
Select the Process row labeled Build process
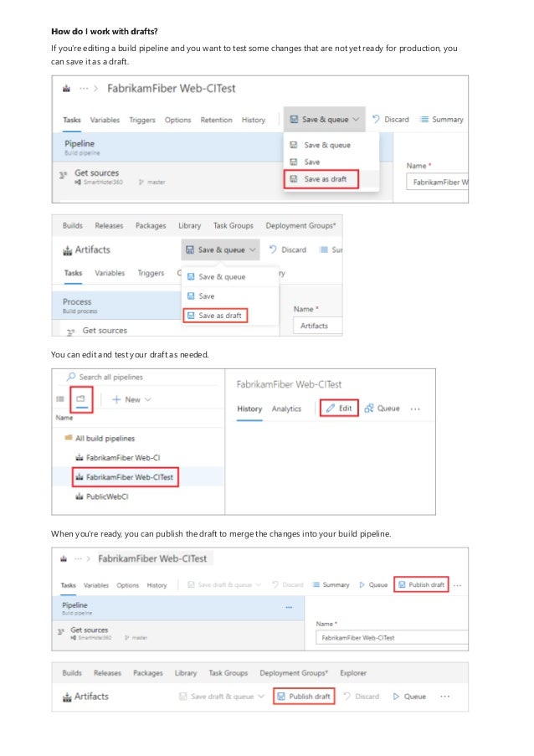click(x=116, y=306)
